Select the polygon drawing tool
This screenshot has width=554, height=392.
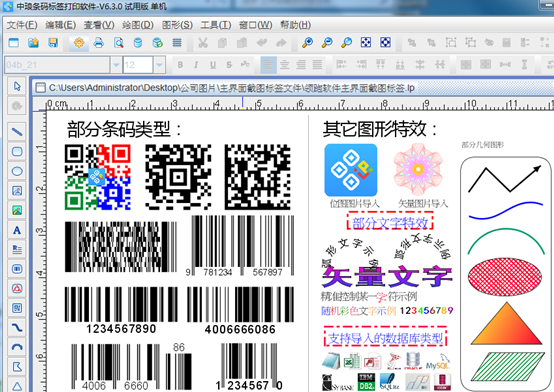point(17,367)
